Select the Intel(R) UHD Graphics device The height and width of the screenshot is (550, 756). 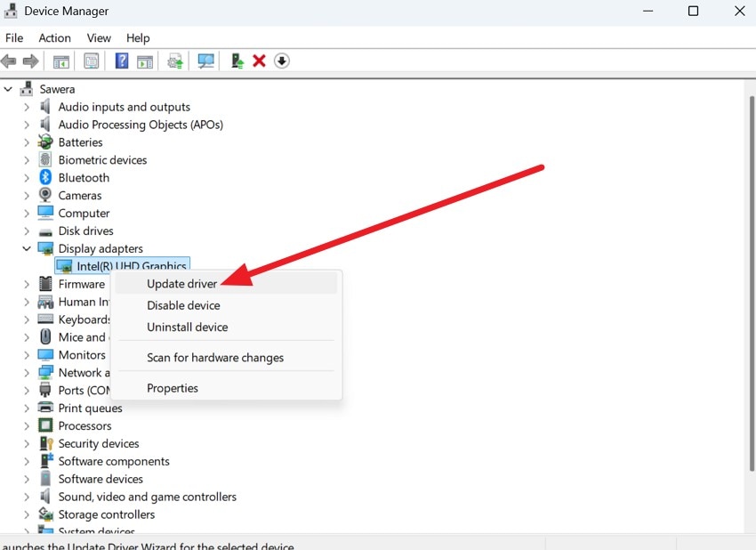123,265
